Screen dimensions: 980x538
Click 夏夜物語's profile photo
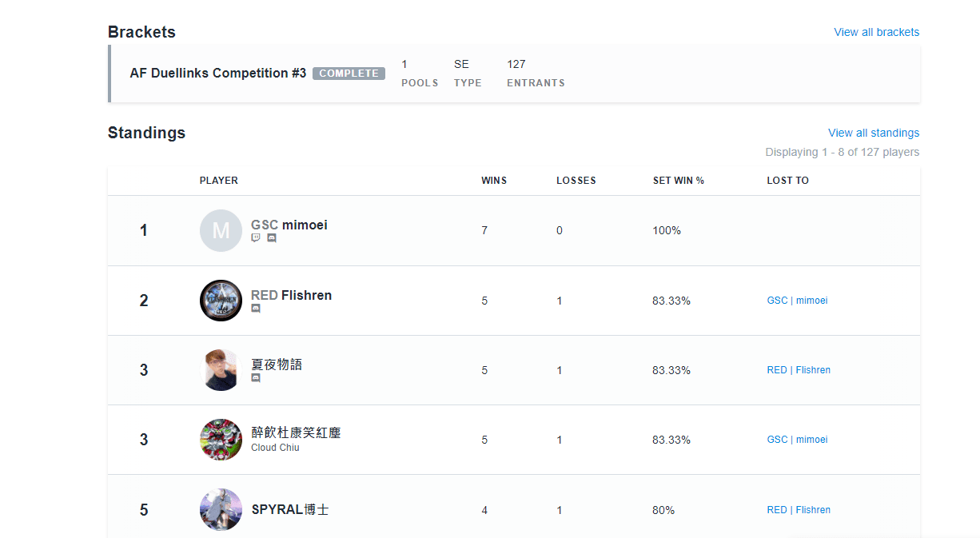click(221, 370)
